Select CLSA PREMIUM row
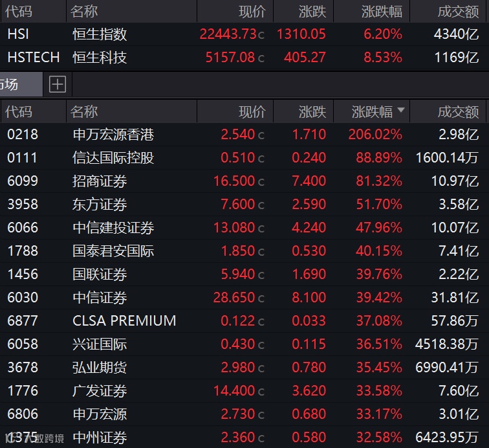Viewport: 489px width, 448px height. coord(244,321)
